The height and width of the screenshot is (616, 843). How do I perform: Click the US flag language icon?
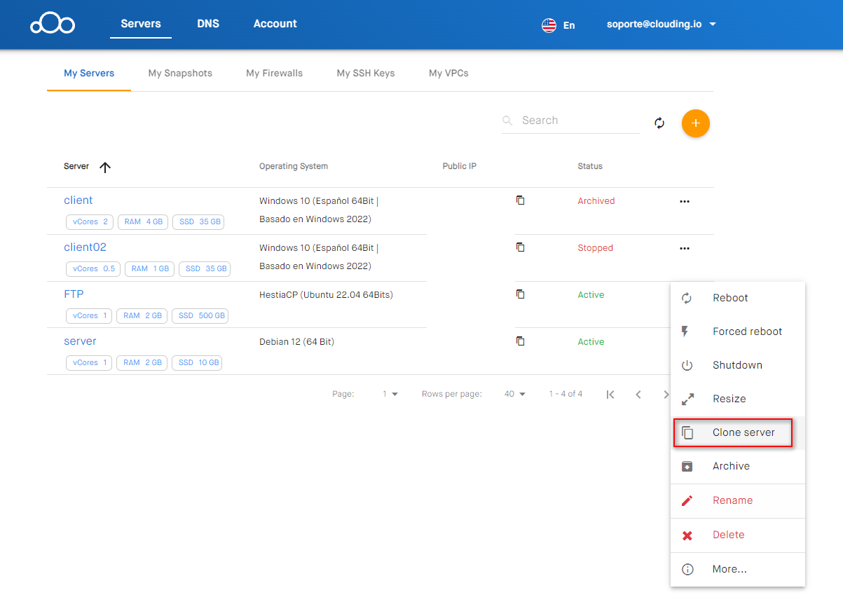tap(549, 25)
